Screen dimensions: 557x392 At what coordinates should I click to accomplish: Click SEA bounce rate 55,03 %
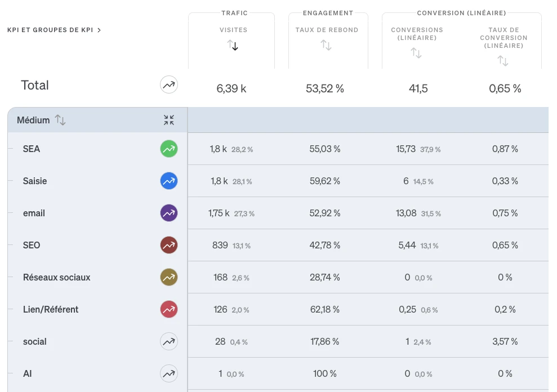(324, 149)
